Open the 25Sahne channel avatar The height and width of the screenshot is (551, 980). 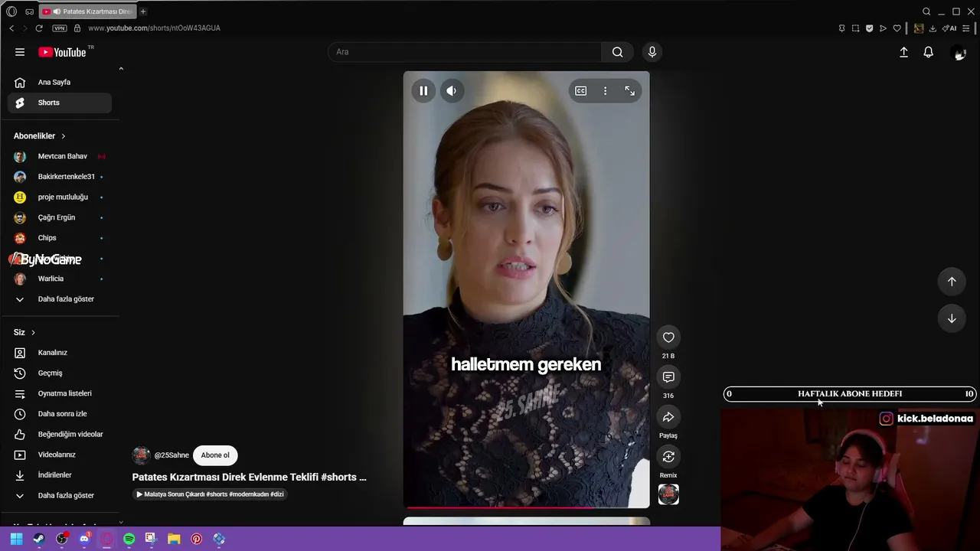[142, 455]
